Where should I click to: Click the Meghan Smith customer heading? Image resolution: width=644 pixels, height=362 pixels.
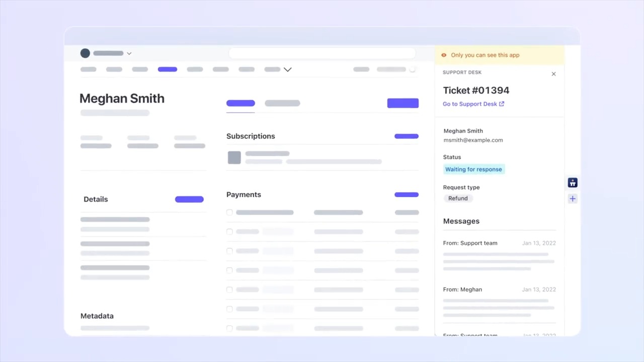click(122, 99)
